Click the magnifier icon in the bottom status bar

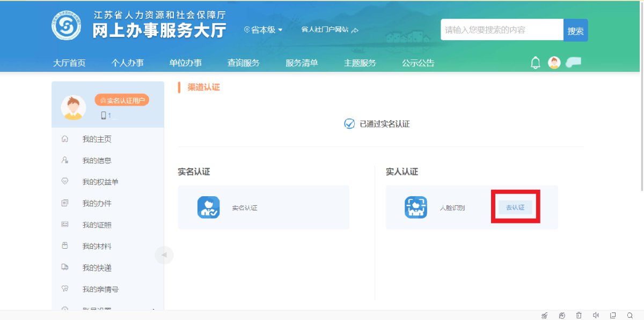630,315
